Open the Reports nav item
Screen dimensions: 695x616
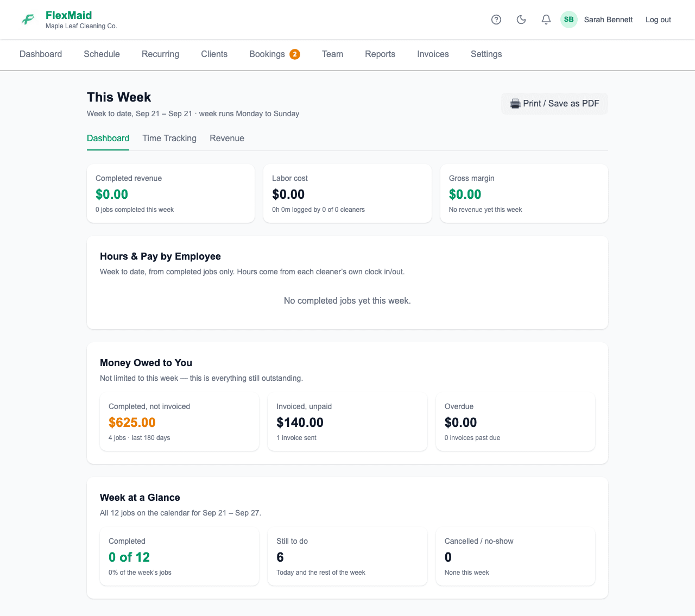point(380,54)
